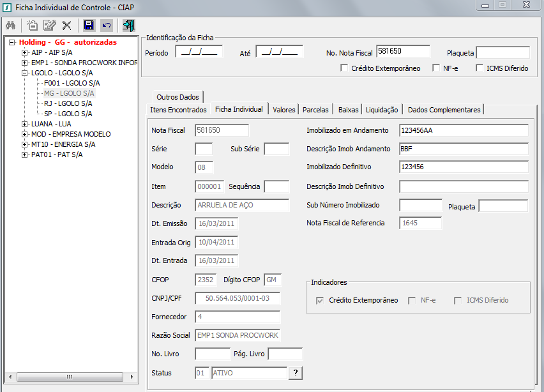Click the undo arrow icon
Screen dimensions: 544x392
point(106,26)
